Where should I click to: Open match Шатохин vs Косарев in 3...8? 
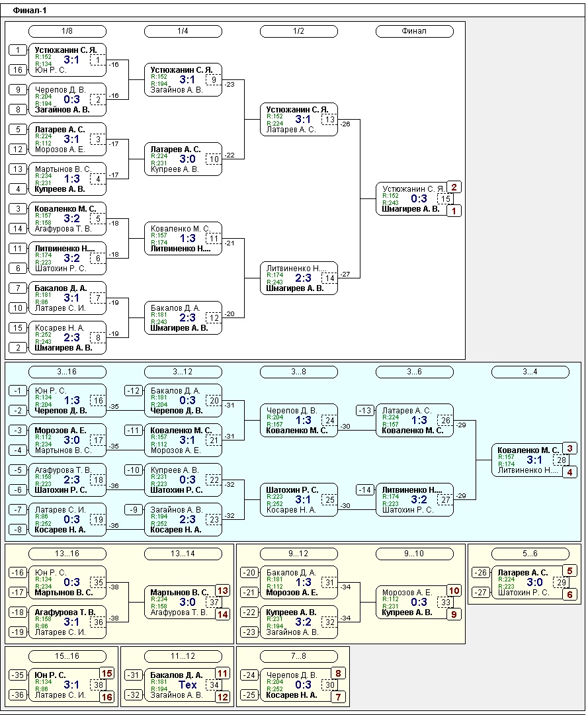pyautogui.click(x=299, y=500)
